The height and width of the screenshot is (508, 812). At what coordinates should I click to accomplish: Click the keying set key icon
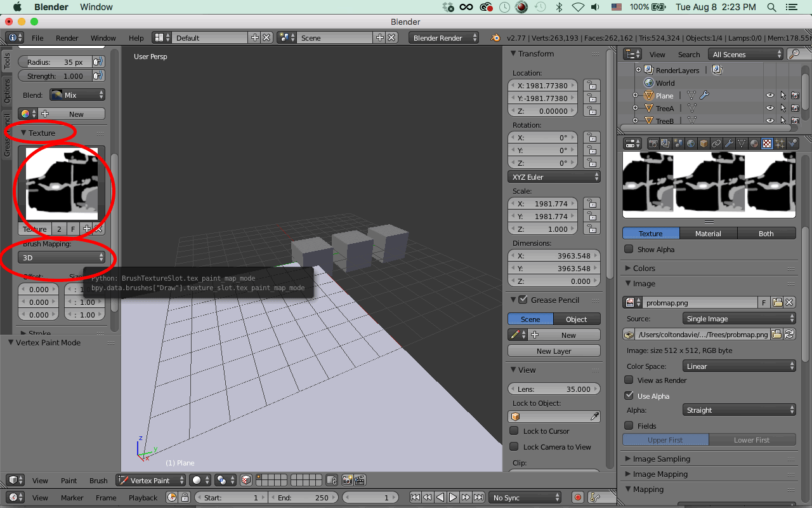595,497
